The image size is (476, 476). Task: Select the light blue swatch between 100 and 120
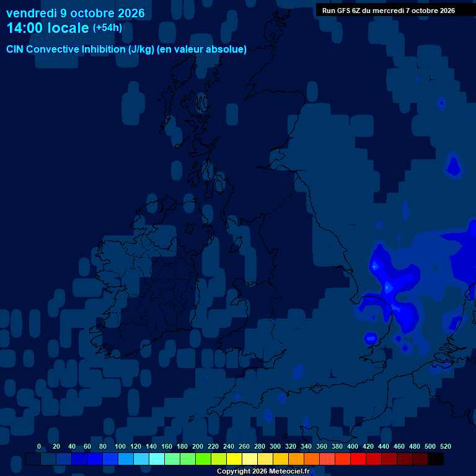[126, 459]
